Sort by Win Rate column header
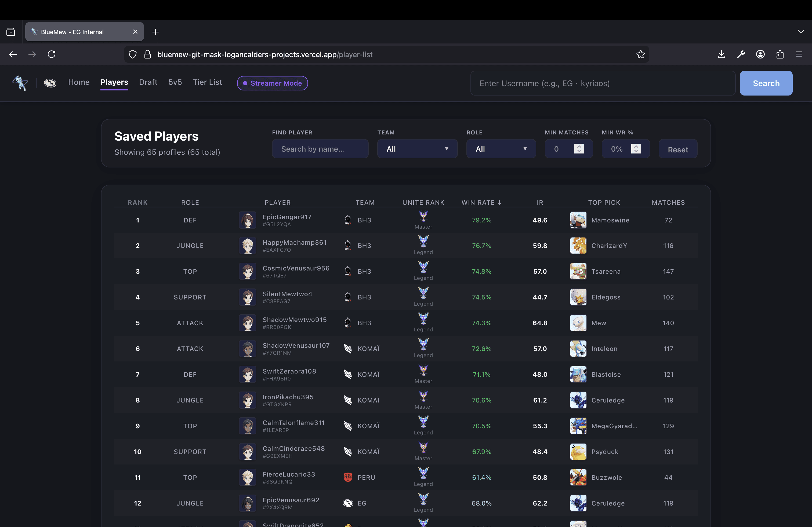The height and width of the screenshot is (527, 812). (x=481, y=202)
